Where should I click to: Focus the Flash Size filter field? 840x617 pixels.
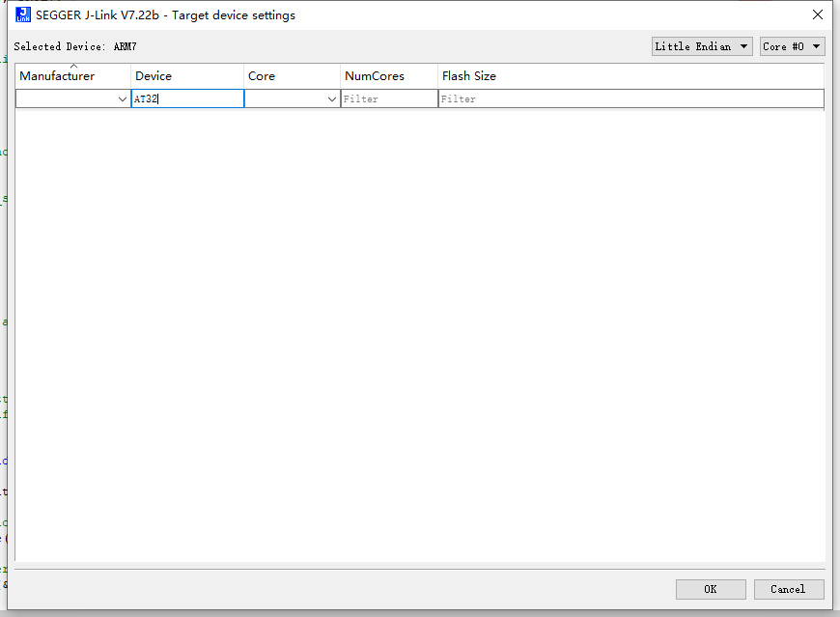tap(631, 98)
